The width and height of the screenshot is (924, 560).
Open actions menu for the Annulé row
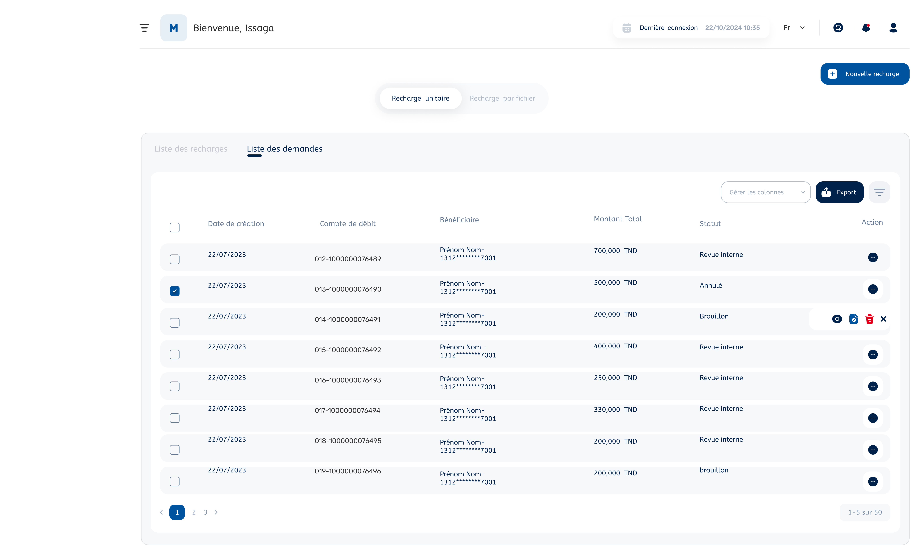(873, 289)
